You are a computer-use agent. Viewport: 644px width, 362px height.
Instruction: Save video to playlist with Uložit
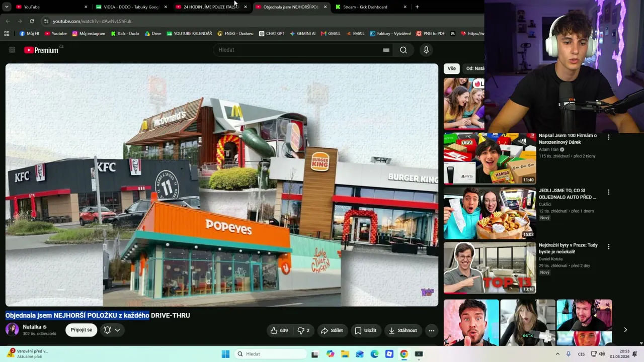click(366, 330)
